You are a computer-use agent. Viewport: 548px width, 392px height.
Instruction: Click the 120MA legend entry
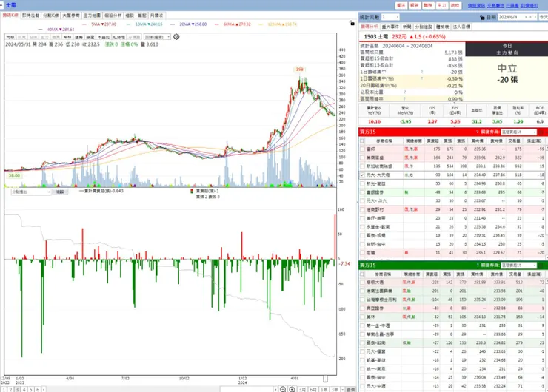(x=278, y=24)
